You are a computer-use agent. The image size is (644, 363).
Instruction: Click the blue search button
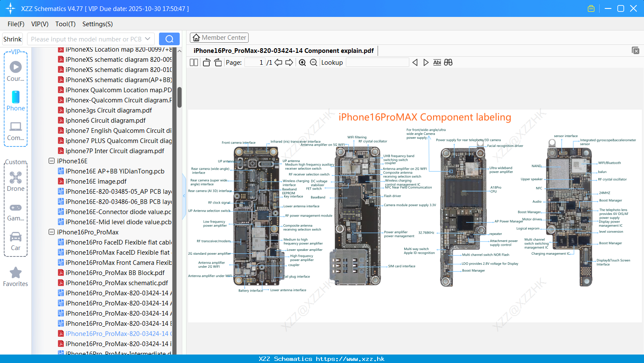169,39
